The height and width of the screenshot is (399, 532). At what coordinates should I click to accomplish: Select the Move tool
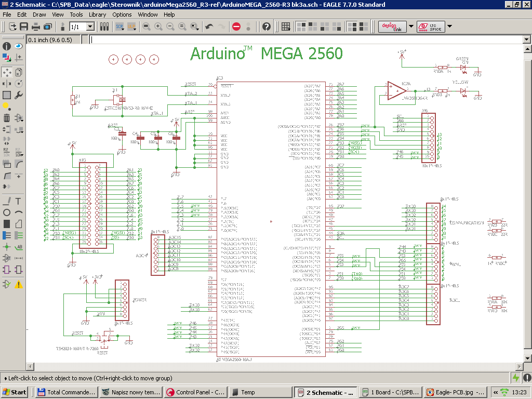click(6, 72)
